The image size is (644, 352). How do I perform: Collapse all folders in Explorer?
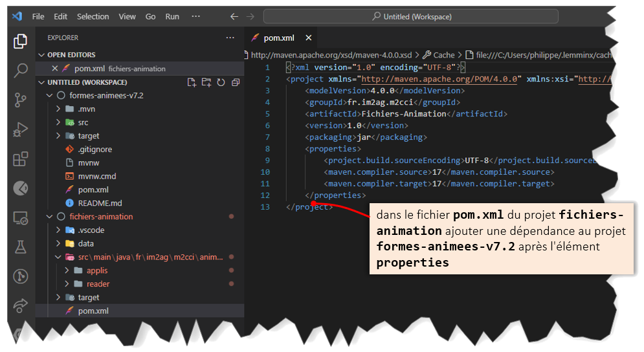tap(235, 82)
